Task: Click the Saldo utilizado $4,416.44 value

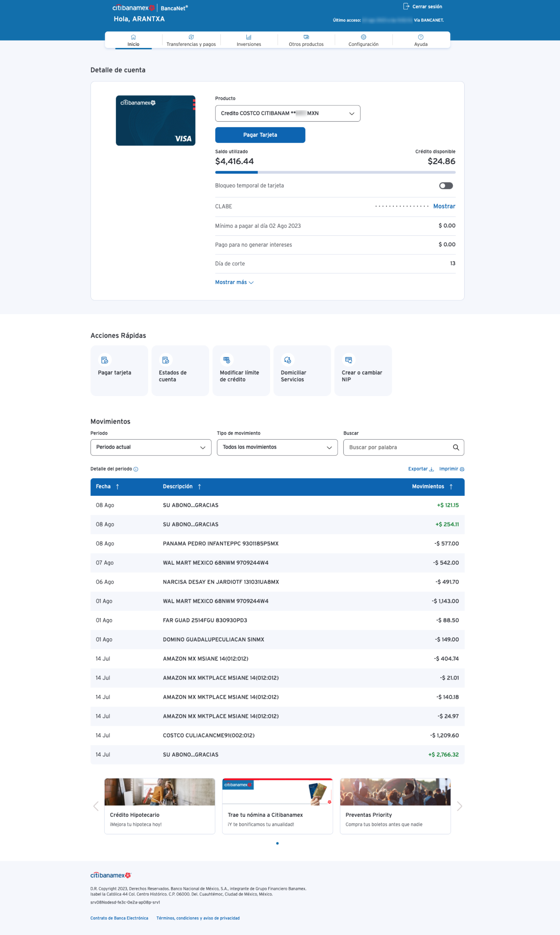Action: coord(234,161)
